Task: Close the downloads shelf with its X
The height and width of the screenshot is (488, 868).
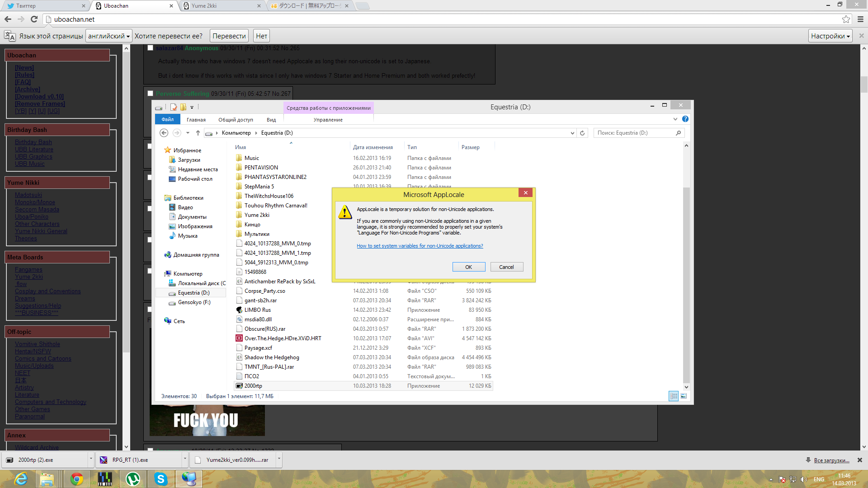Action: (x=859, y=460)
